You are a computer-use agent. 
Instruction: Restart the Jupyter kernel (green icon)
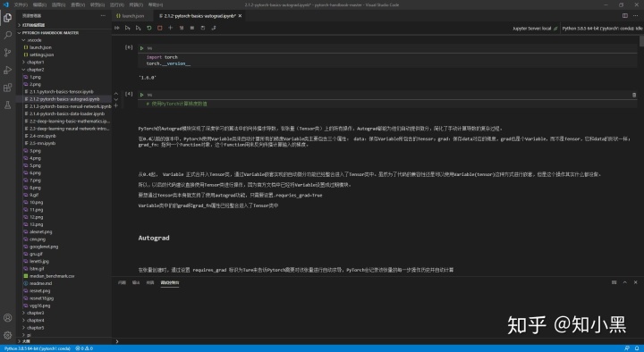[x=149, y=28]
